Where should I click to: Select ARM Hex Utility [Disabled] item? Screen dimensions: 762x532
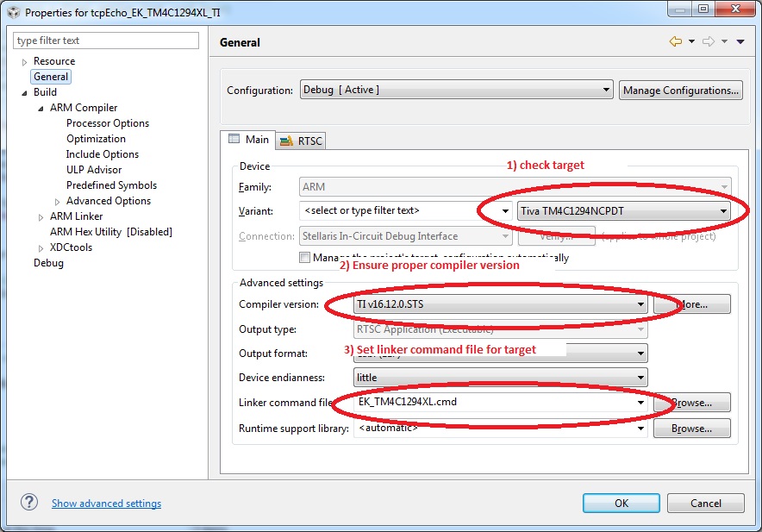[111, 232]
